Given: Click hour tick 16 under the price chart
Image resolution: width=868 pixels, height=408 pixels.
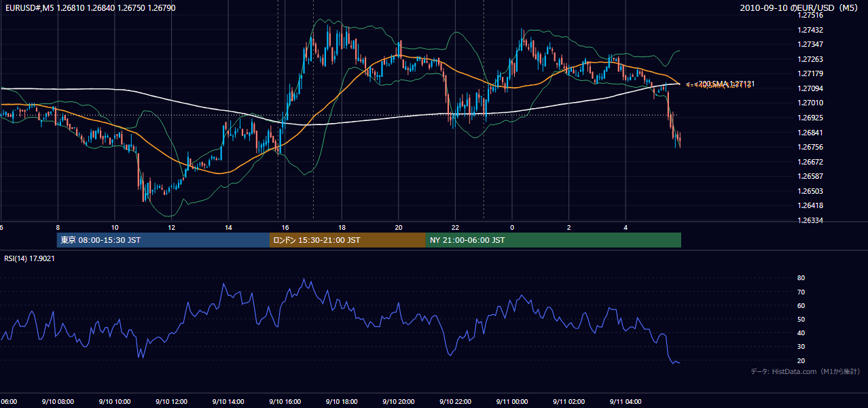Looking at the screenshot, I should point(285,228).
